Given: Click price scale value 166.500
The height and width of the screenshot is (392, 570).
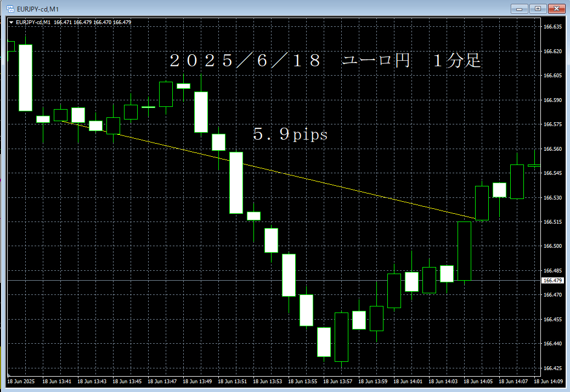Looking at the screenshot, I should tap(552, 246).
